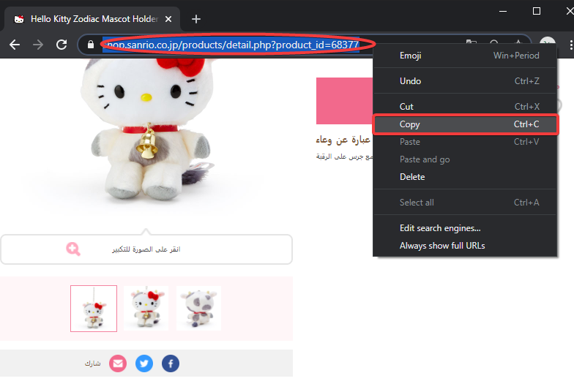Maximize the browser window
The image size is (574, 392).
536,12
